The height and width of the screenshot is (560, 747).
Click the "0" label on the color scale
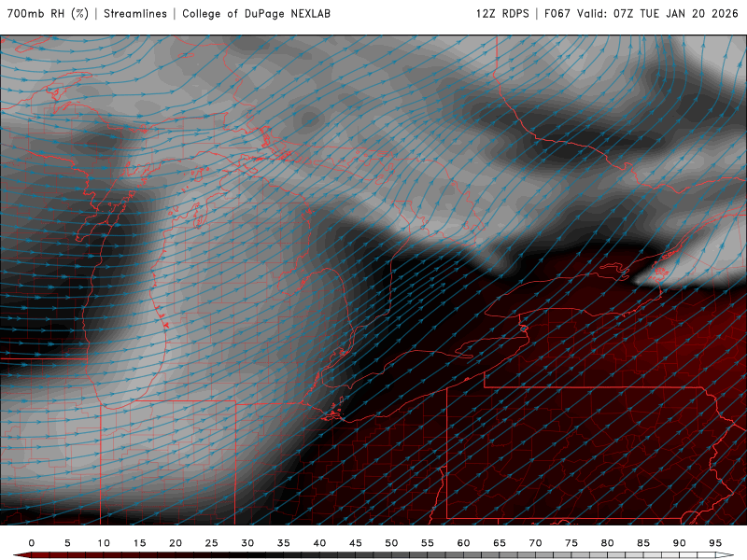pyautogui.click(x=32, y=543)
